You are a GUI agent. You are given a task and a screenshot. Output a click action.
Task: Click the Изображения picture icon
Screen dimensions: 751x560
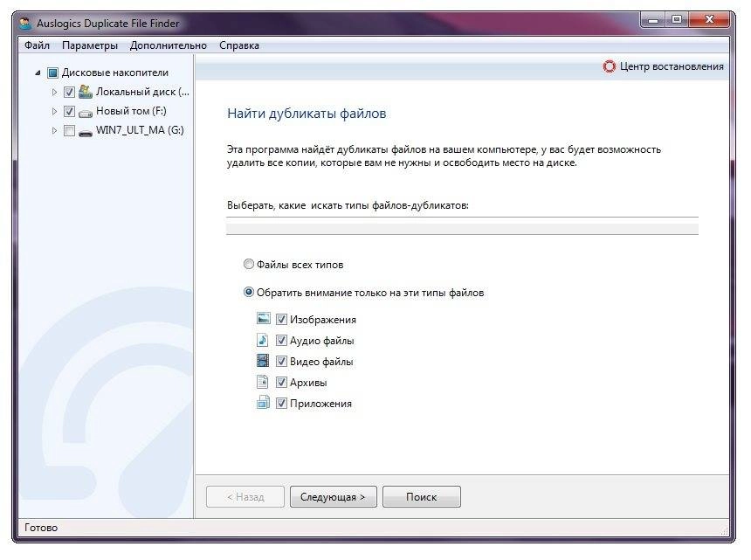(264, 319)
